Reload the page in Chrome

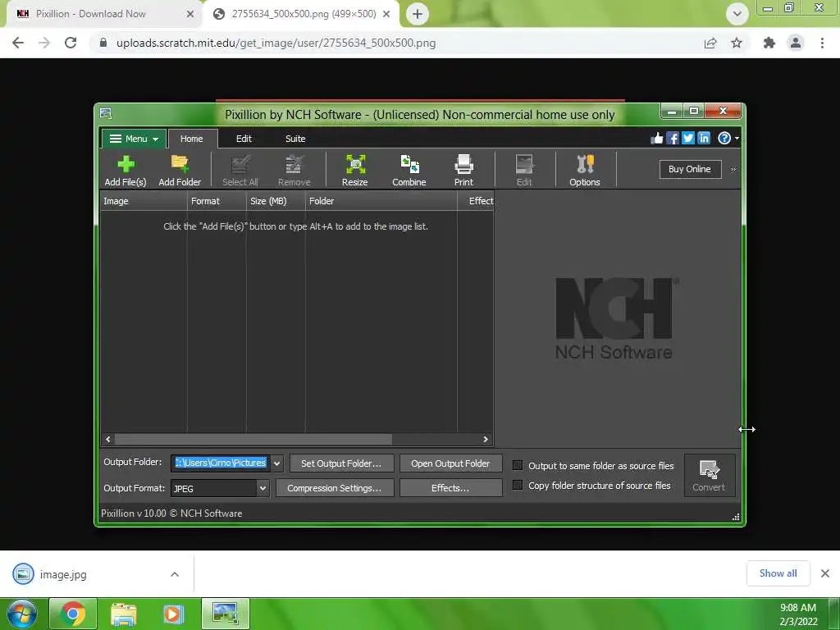click(x=71, y=43)
